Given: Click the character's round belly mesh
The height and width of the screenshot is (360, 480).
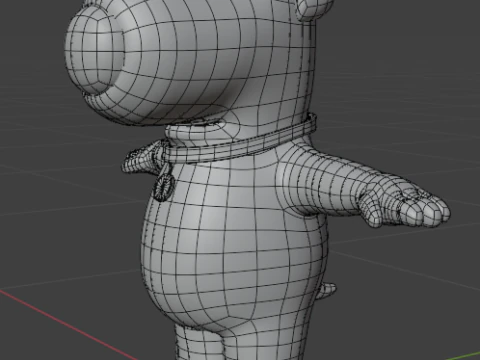Looking at the screenshot, I should 233,247.
